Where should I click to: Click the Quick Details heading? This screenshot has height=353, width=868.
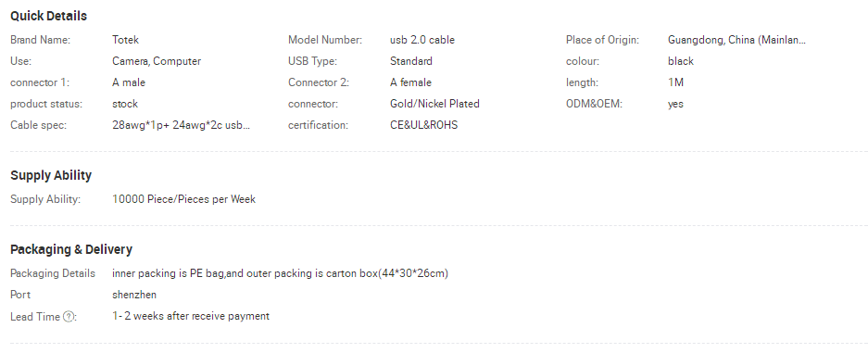49,16
